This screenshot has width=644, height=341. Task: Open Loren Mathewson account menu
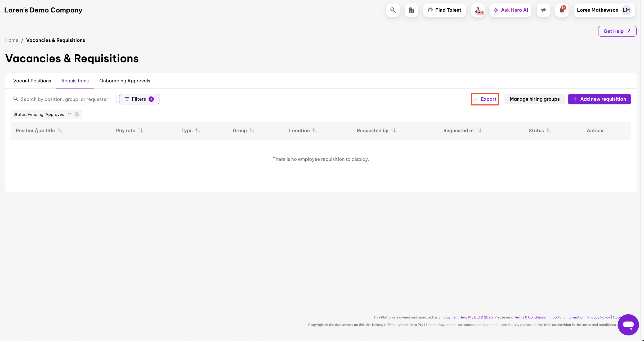[x=597, y=10]
